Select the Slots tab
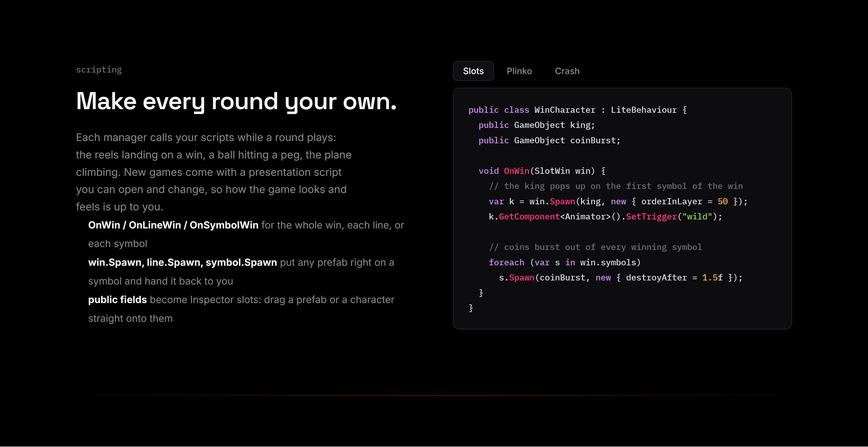Screen dimensions: 868x447 [473, 71]
